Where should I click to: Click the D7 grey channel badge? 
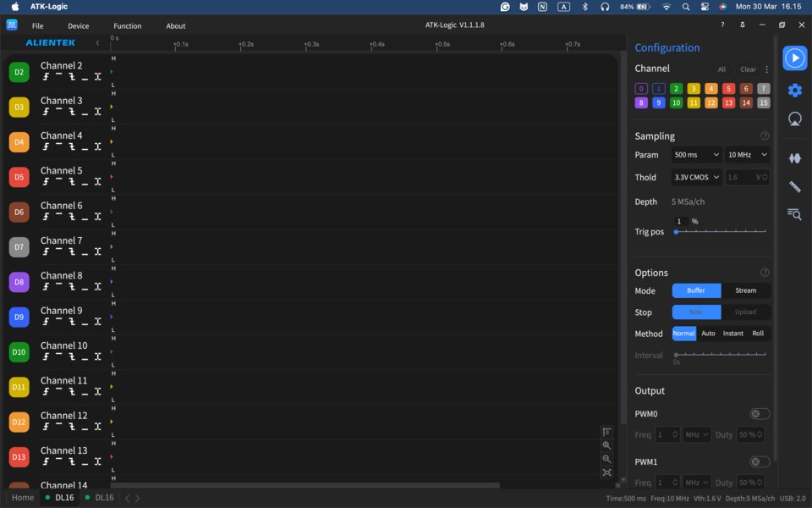tap(19, 247)
